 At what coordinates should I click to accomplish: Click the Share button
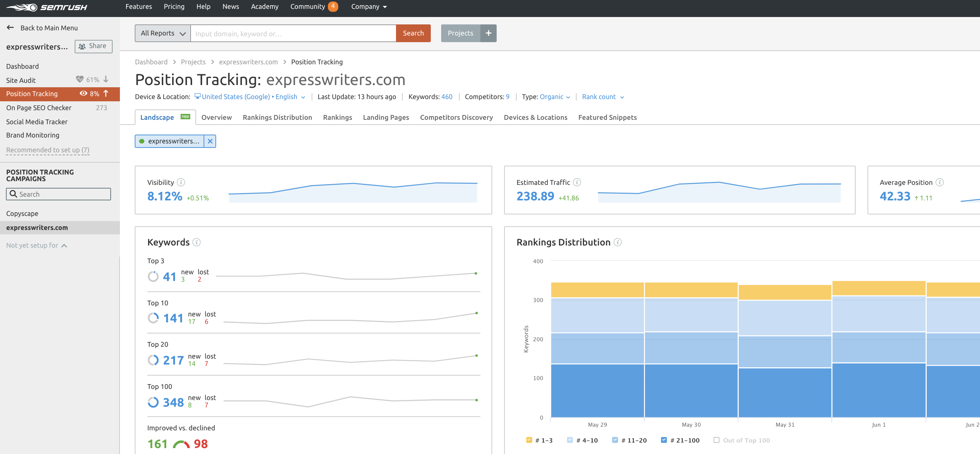click(93, 46)
